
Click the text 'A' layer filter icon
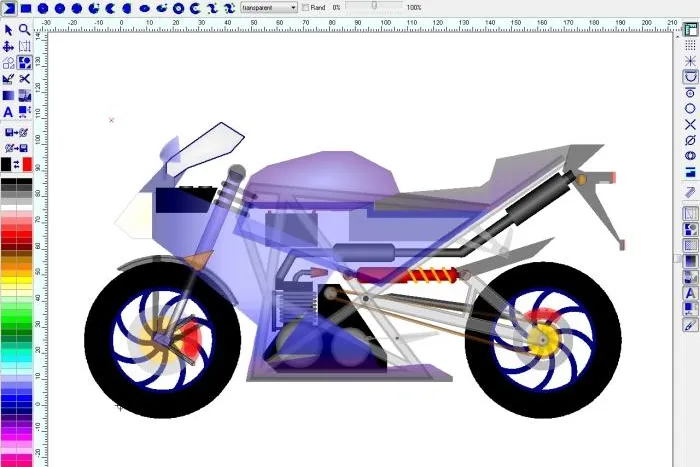click(x=690, y=293)
